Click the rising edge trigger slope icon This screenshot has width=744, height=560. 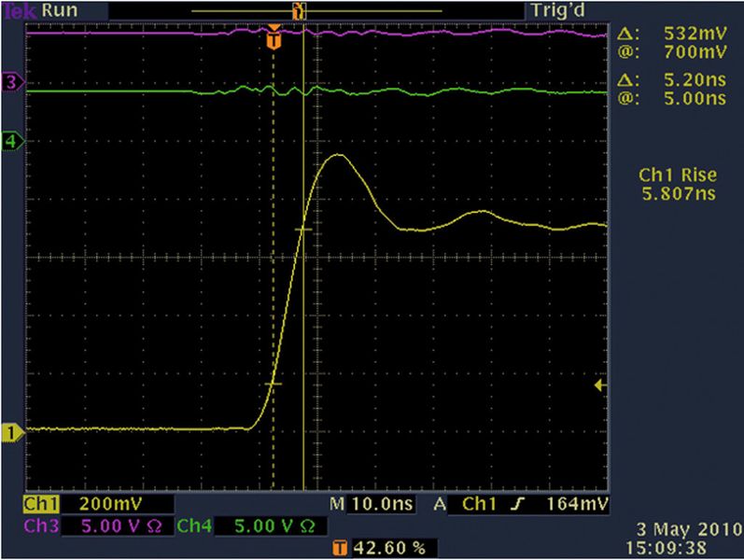click(517, 505)
